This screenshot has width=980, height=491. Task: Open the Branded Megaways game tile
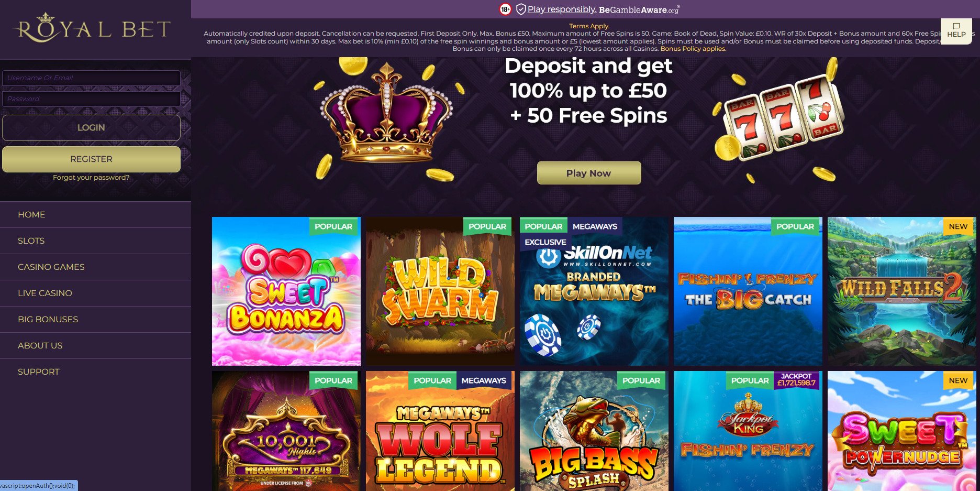point(594,291)
